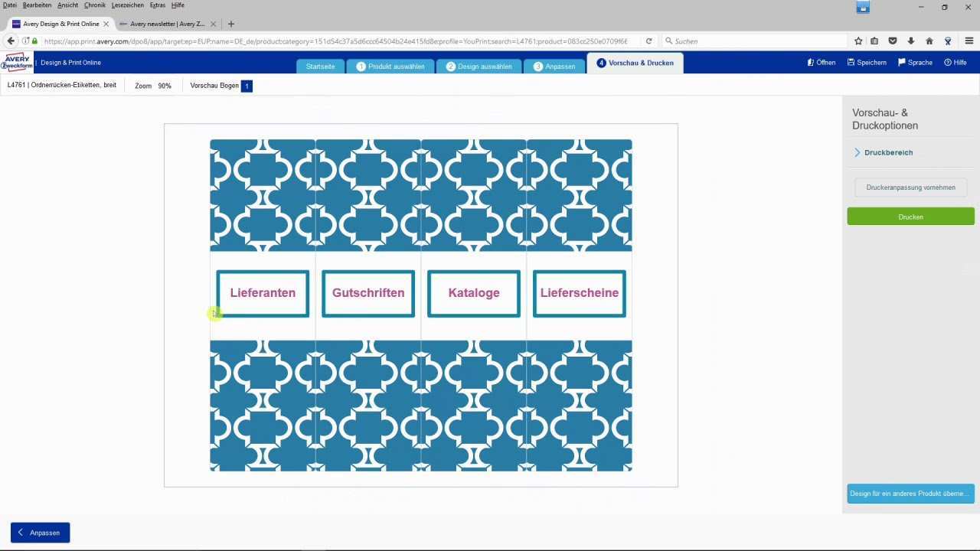Click the Druckeranpassung vornehmen button
Screen dimensions: 980x551
click(910, 187)
